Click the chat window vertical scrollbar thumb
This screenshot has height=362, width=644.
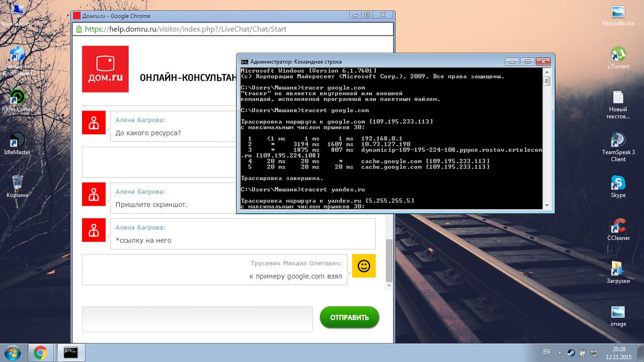(x=388, y=259)
